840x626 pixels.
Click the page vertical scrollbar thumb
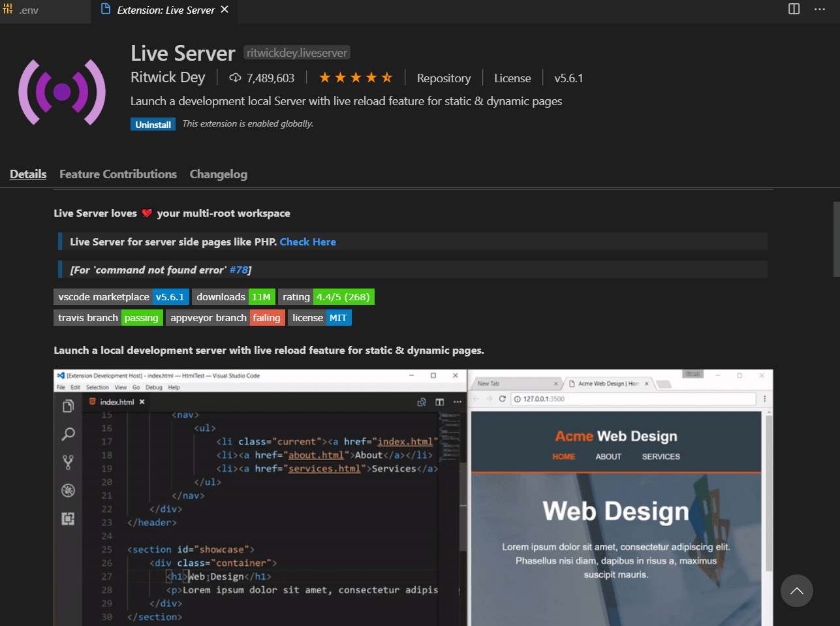[x=836, y=239]
